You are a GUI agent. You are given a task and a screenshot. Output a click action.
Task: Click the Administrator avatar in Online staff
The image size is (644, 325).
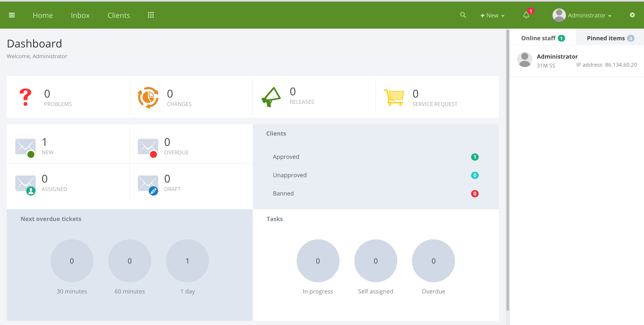point(525,60)
